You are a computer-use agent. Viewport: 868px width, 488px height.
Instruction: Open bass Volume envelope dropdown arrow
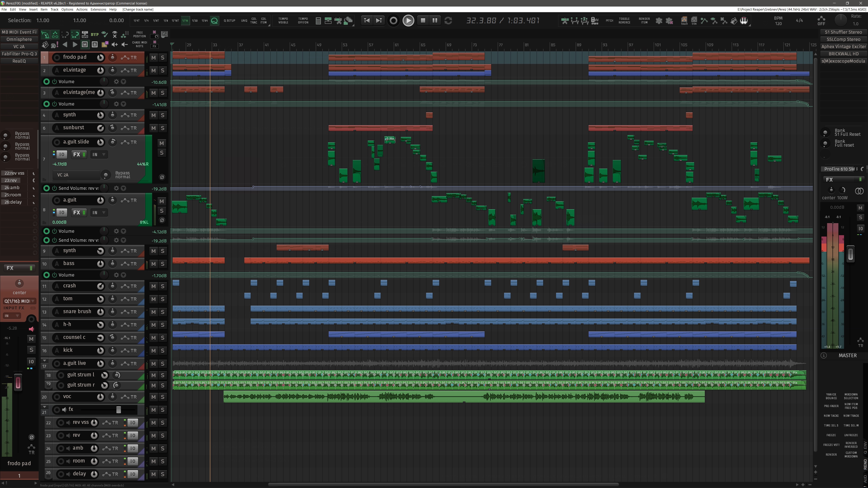click(123, 275)
